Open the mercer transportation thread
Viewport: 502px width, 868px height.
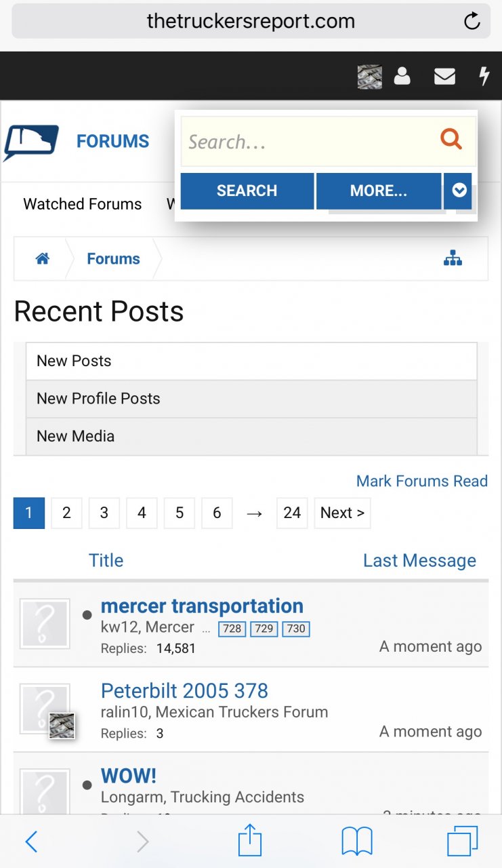tap(202, 606)
